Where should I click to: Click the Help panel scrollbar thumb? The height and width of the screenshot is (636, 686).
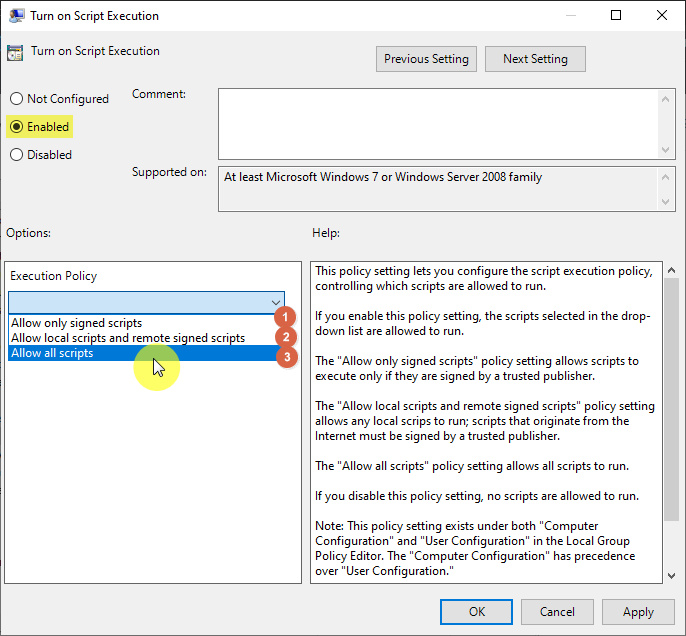671,400
